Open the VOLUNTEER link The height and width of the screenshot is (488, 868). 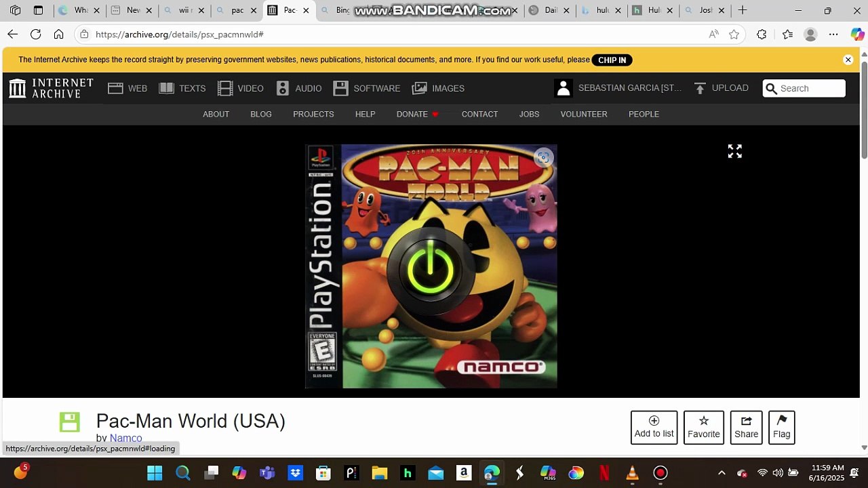tap(584, 114)
